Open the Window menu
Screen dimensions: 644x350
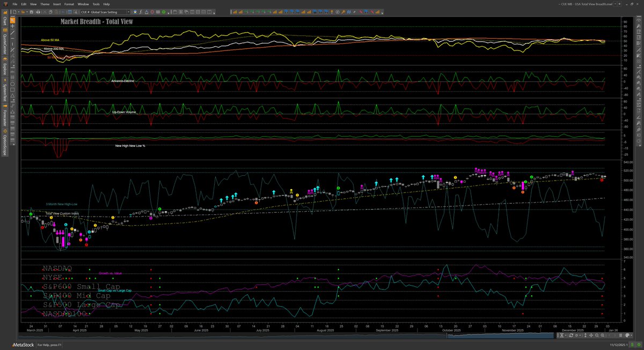click(x=83, y=4)
